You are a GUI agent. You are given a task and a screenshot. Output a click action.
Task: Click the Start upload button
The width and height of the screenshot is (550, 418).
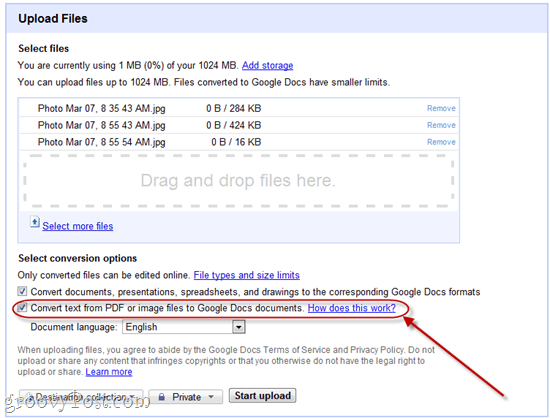[262, 396]
